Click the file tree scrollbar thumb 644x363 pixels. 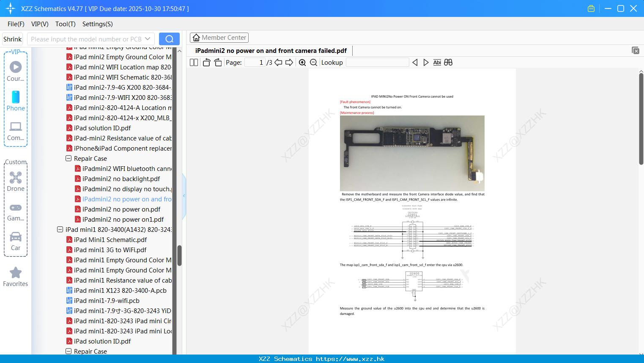(179, 256)
